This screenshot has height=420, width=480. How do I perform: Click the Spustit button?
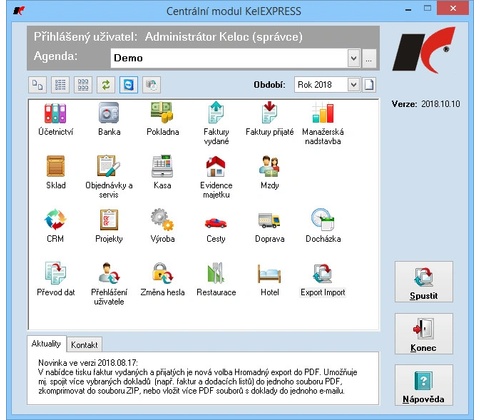(424, 282)
